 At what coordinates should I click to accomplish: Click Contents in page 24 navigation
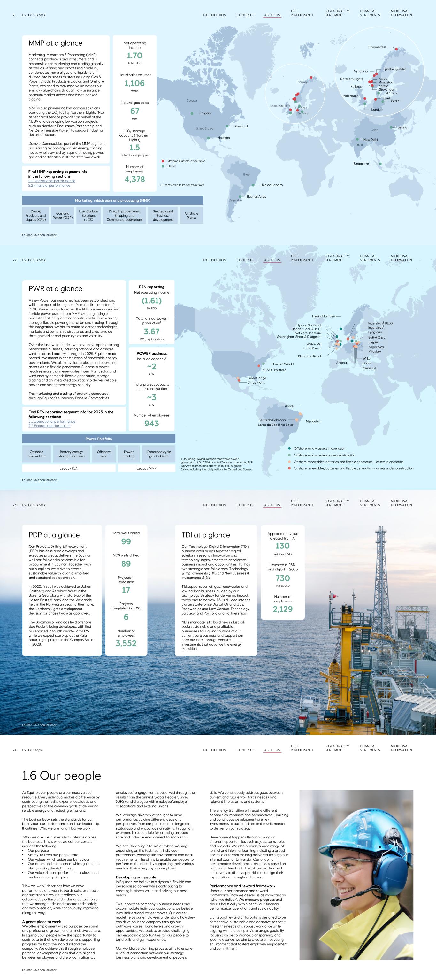tap(245, 750)
